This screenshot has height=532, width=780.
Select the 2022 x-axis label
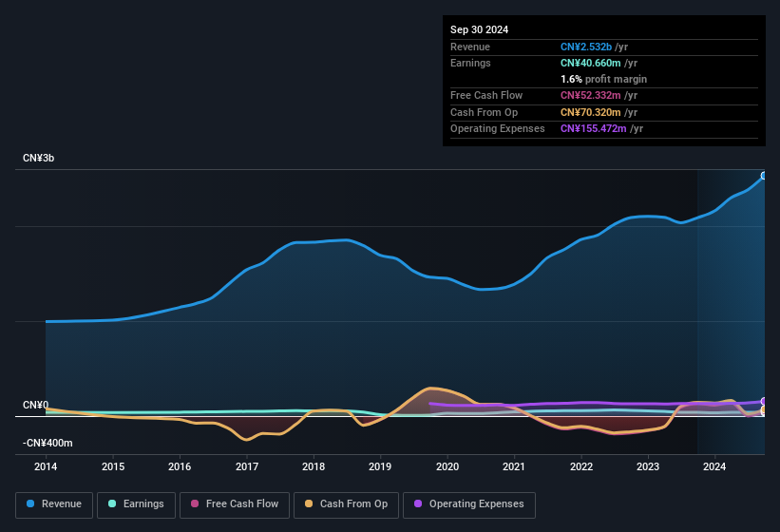pyautogui.click(x=581, y=466)
